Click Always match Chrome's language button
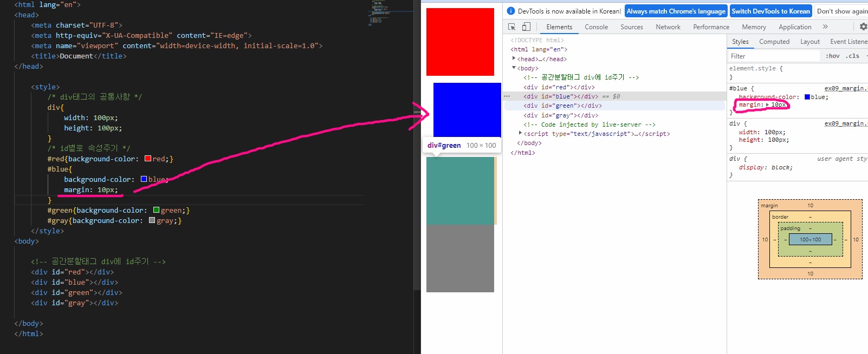 coord(676,11)
